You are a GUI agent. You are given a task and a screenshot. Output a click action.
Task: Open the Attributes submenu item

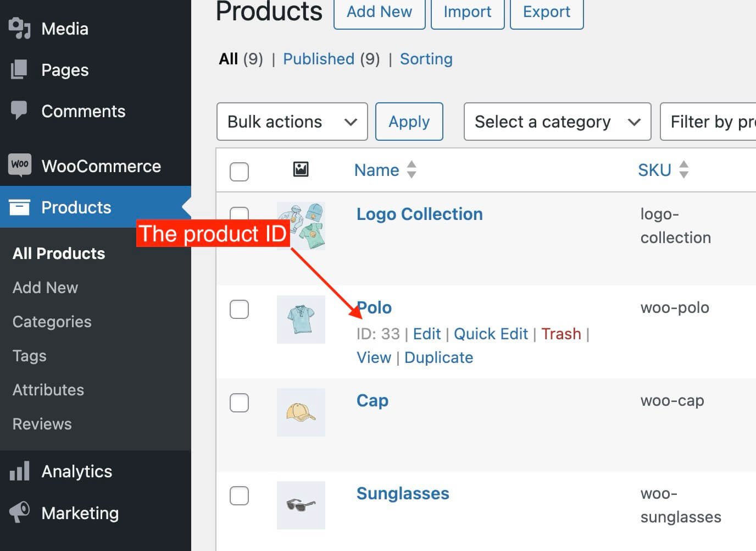click(x=48, y=389)
